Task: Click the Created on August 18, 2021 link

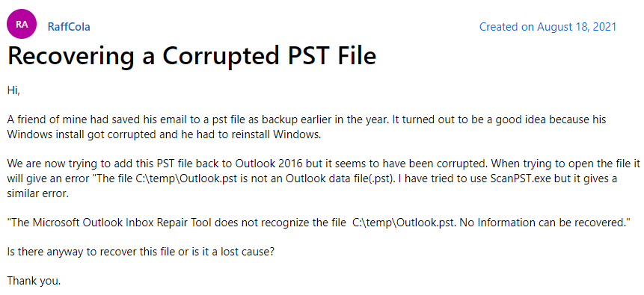Action: point(548,27)
